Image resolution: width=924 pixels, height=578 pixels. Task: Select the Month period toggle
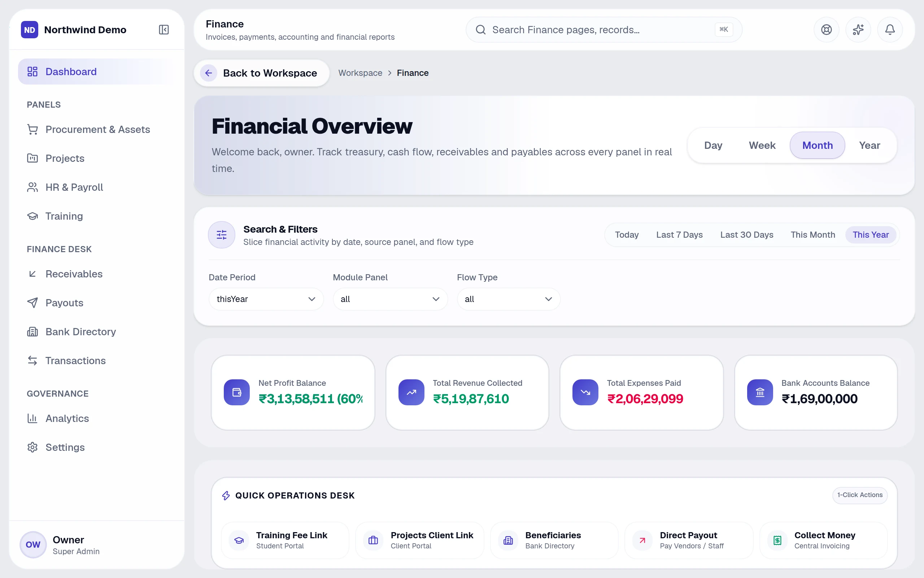[817, 145]
